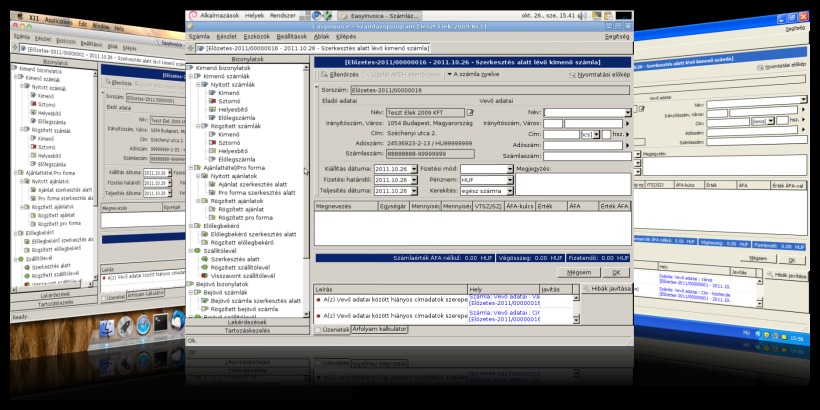Viewport: 820px width, 410px height.
Task: Center window: click Vevő Számlaszám input field
Action: coord(587,156)
